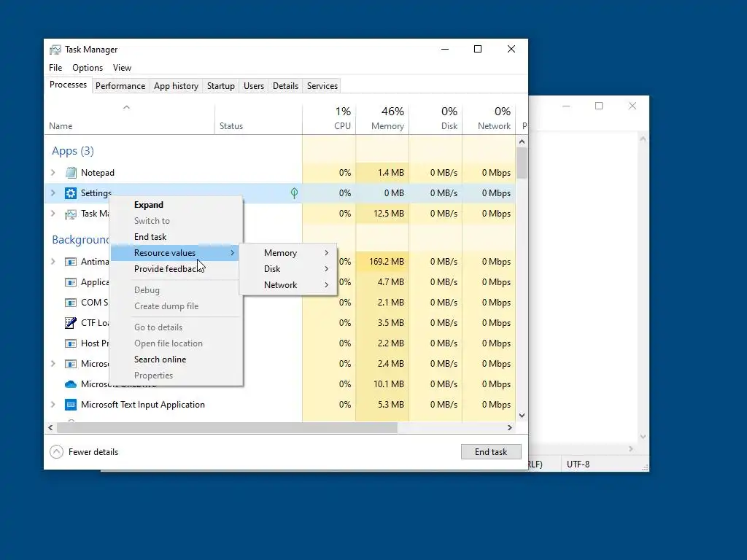Image resolution: width=747 pixels, height=560 pixels.
Task: Click the COM Surrogate process icon
Action: click(71, 303)
